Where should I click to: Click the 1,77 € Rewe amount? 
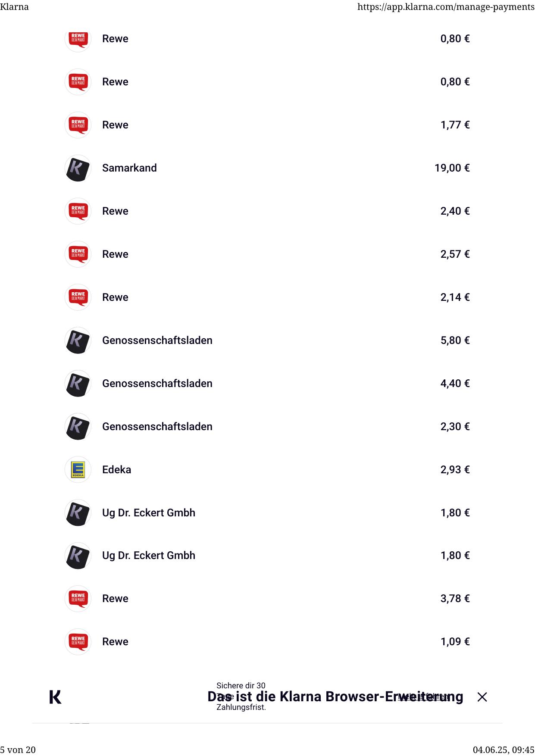455,125
